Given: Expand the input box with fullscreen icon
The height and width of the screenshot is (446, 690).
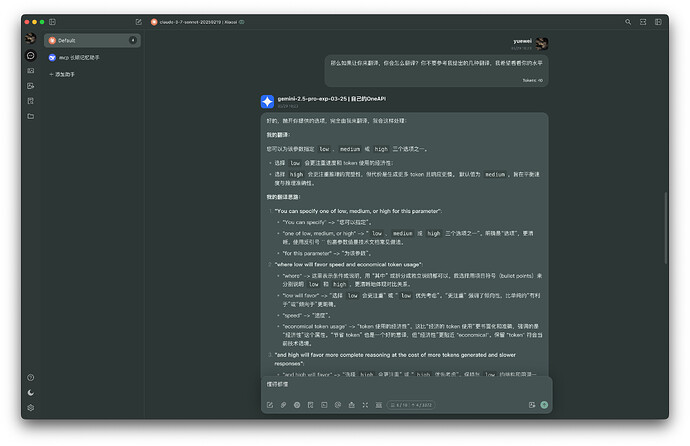Looking at the screenshot, I should pos(365,405).
